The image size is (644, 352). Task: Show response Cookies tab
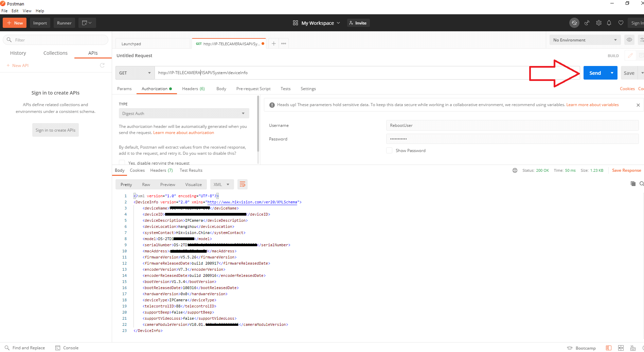tap(137, 170)
